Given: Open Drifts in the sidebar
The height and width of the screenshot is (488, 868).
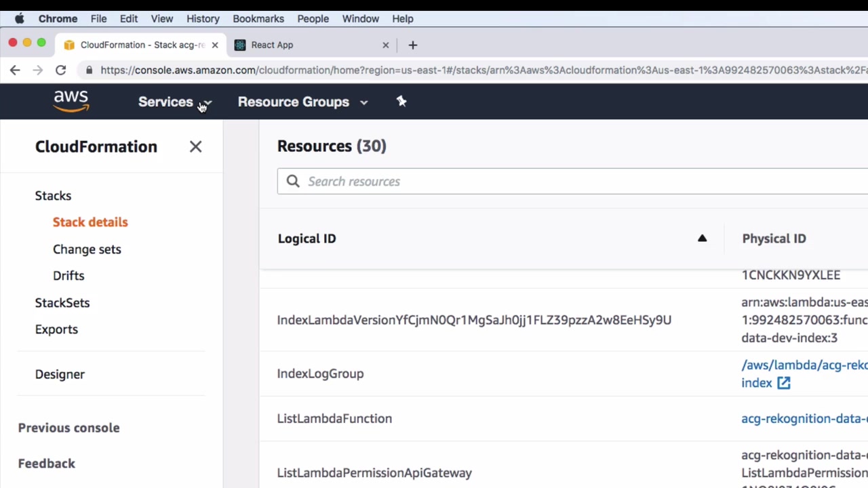Looking at the screenshot, I should [x=68, y=276].
